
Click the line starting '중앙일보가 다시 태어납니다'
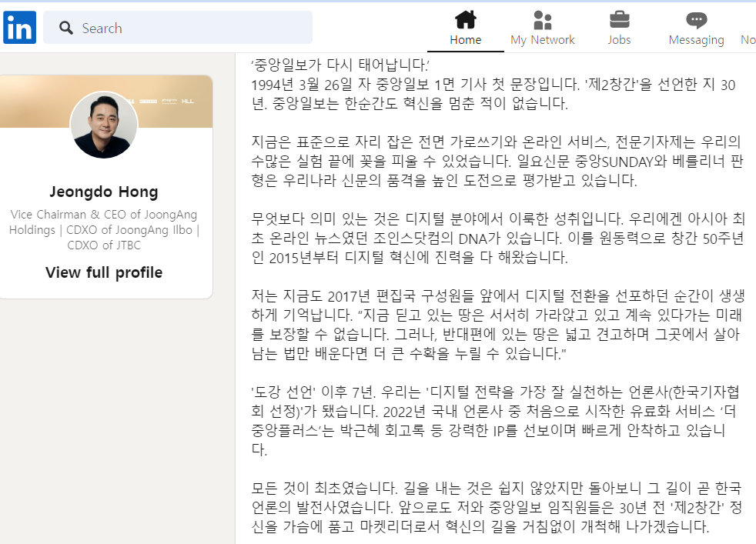pyautogui.click(x=340, y=65)
